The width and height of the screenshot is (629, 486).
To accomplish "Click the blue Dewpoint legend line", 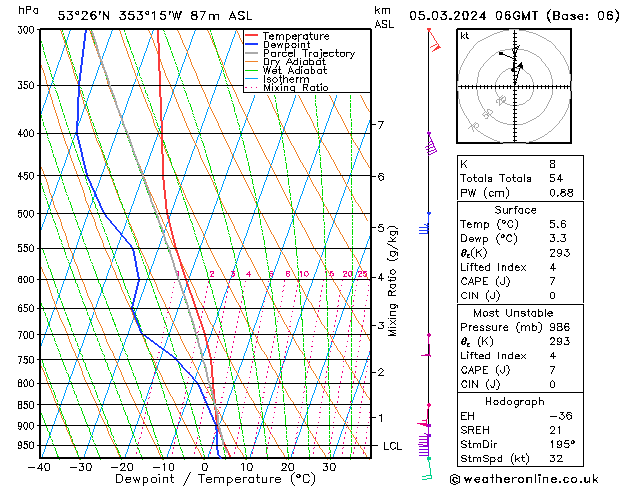I will coord(252,44).
